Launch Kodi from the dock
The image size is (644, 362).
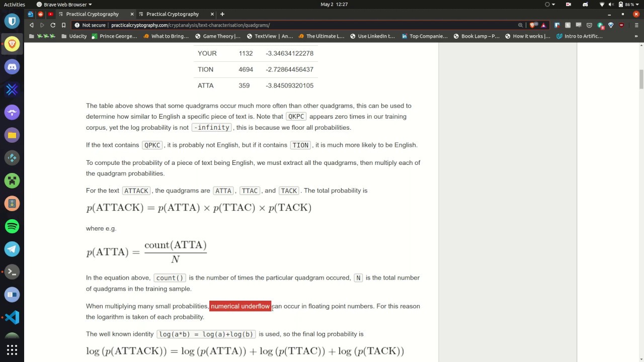(x=12, y=158)
